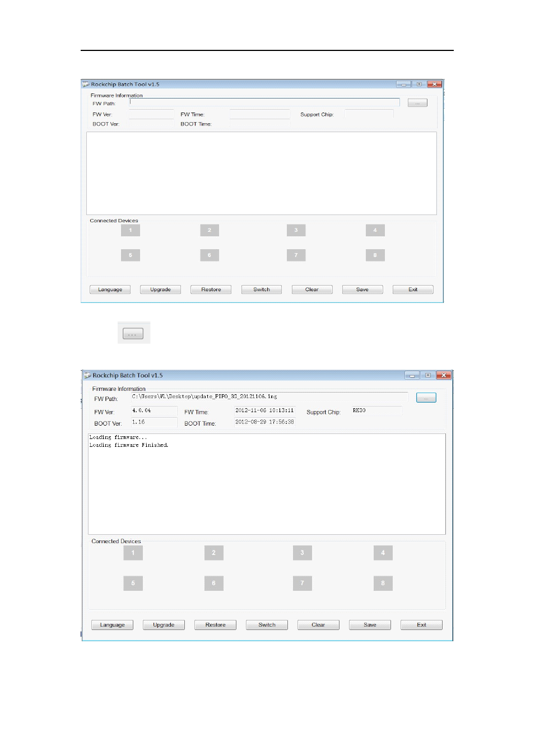Click Upgrade in the empty-firmware window
Viewport: 535px width, 756px height.
click(x=161, y=290)
